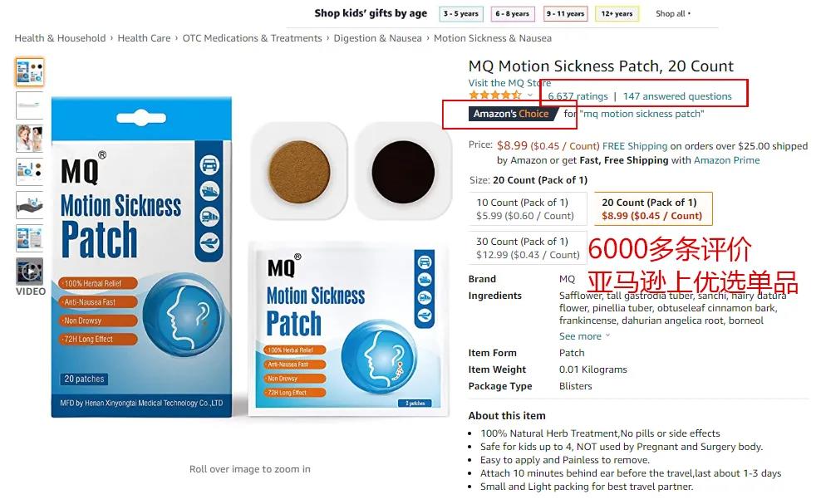821x504 pixels.
Task: Open the rating breakdown dropdown arrow
Action: (530, 95)
